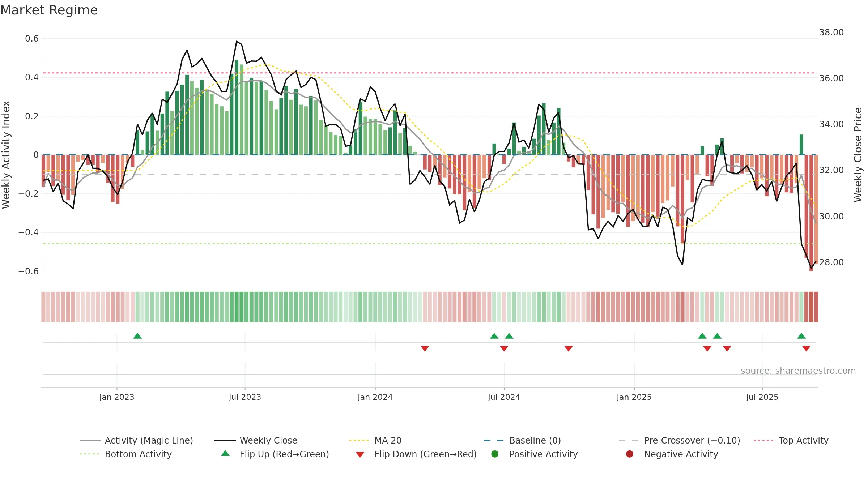This screenshot has height=488, width=868.
Task: Click the 0.4 activity axis label
Action: (x=32, y=77)
